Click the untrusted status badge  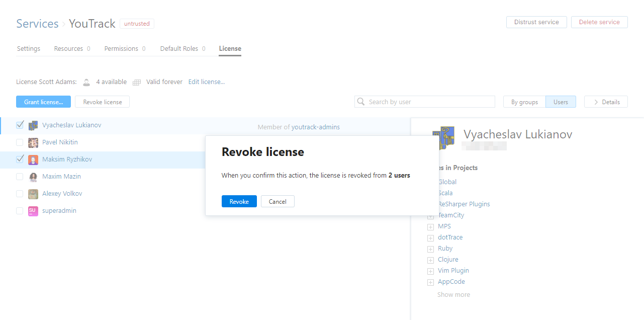tap(137, 24)
